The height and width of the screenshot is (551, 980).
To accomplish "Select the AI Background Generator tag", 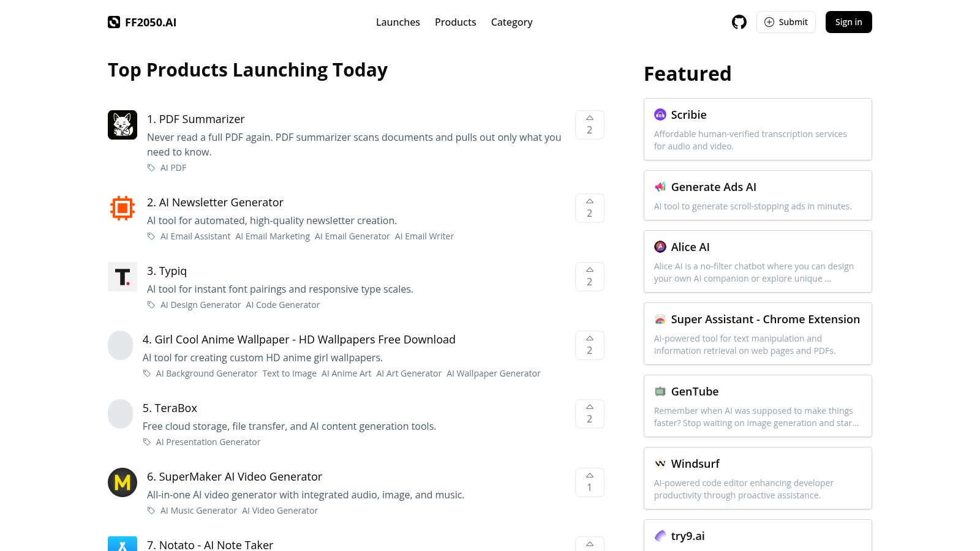I will (x=206, y=373).
